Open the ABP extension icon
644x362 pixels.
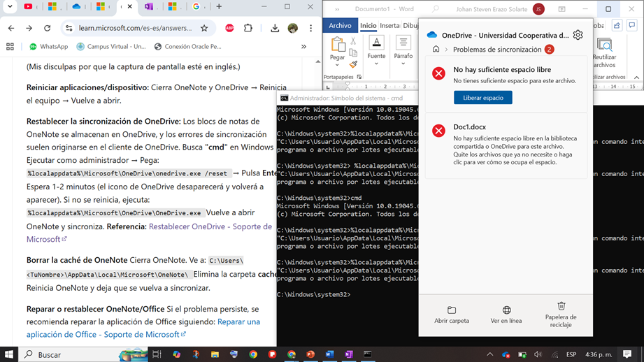[x=229, y=28]
